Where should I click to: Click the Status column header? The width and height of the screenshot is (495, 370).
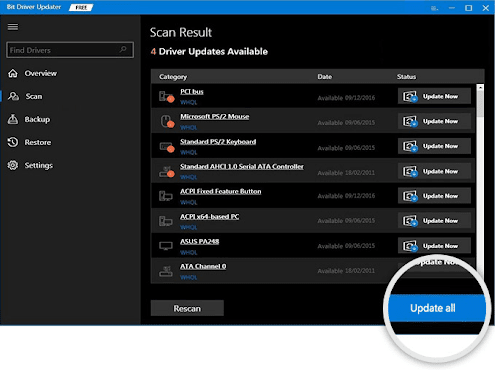(x=406, y=77)
